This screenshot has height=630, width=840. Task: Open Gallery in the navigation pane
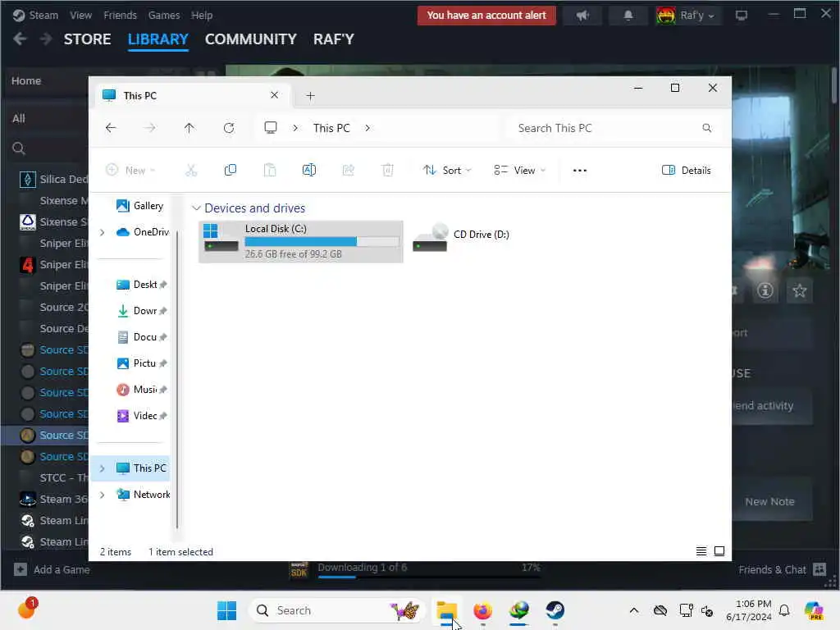point(139,206)
